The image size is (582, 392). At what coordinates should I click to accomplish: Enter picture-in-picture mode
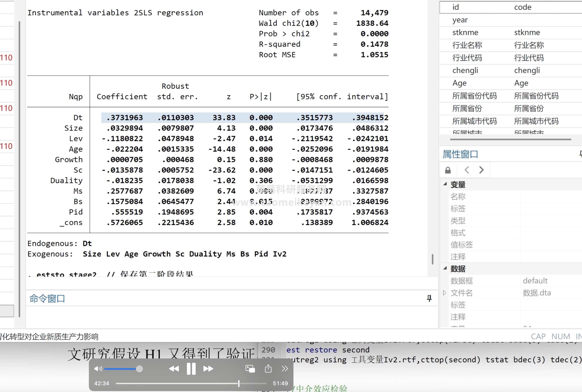click(250, 369)
